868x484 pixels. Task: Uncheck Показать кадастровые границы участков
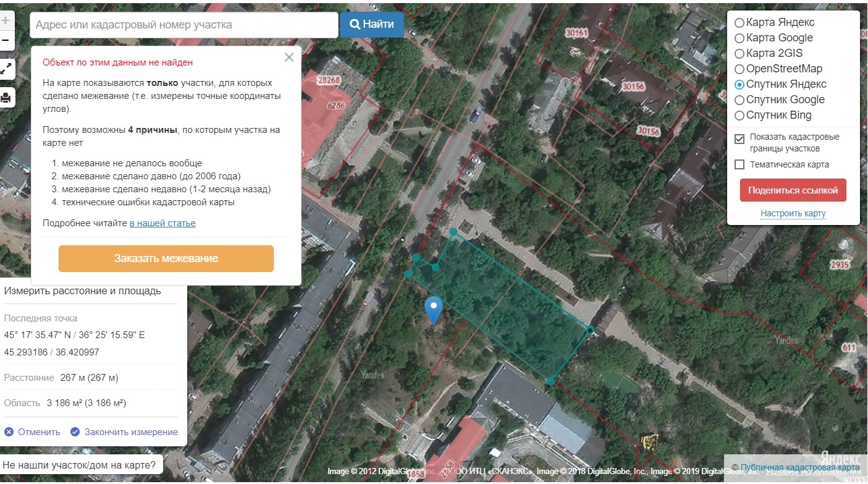pos(739,138)
